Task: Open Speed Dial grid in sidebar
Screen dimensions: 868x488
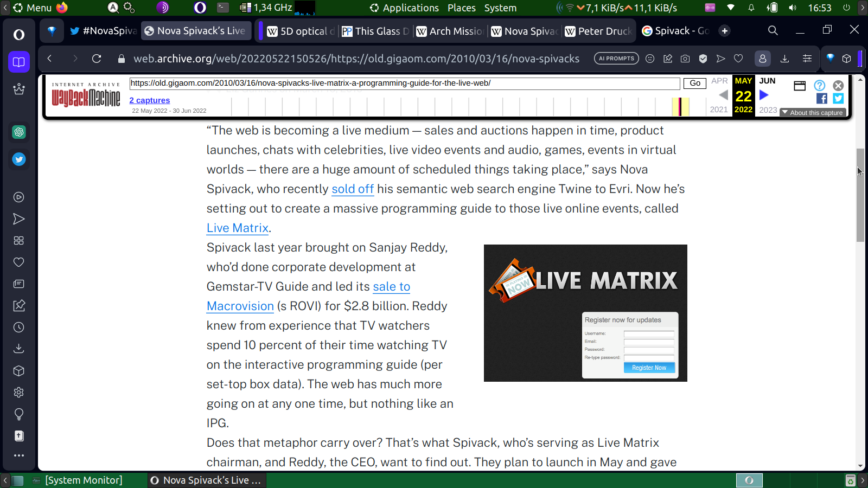Action: 19,241
